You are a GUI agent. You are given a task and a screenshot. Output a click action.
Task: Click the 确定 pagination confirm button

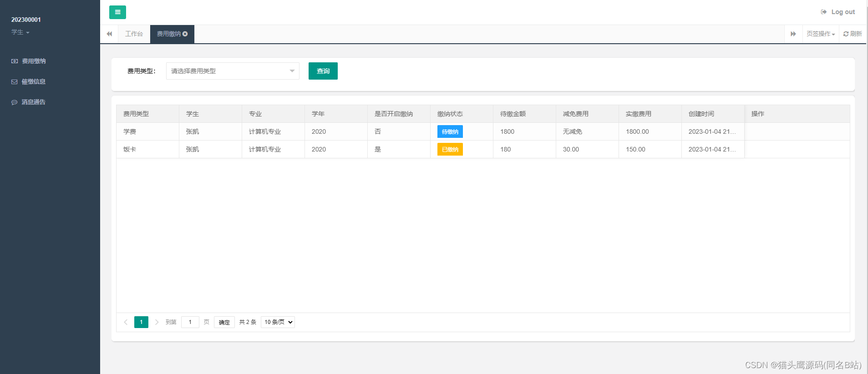pyautogui.click(x=224, y=322)
